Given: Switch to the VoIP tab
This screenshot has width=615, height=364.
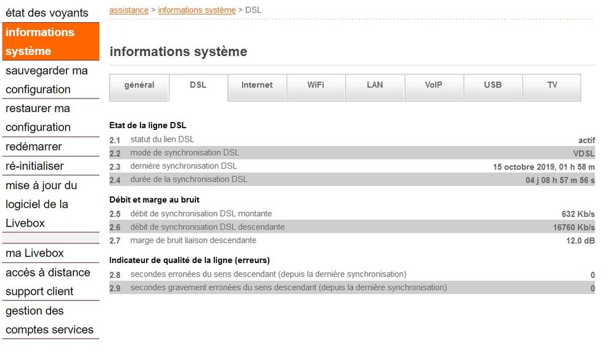Looking at the screenshot, I should [x=434, y=86].
